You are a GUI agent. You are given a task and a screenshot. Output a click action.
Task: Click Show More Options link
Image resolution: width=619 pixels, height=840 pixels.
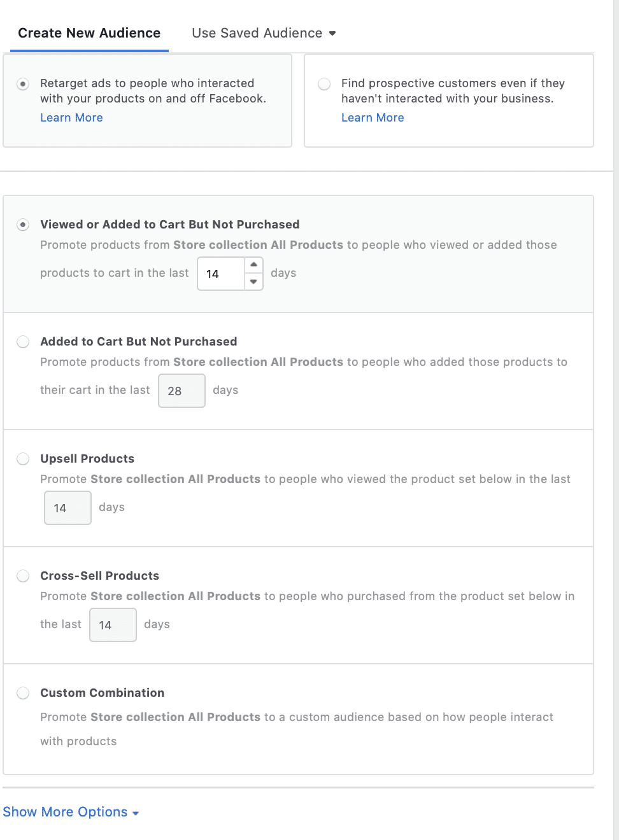pos(65,812)
